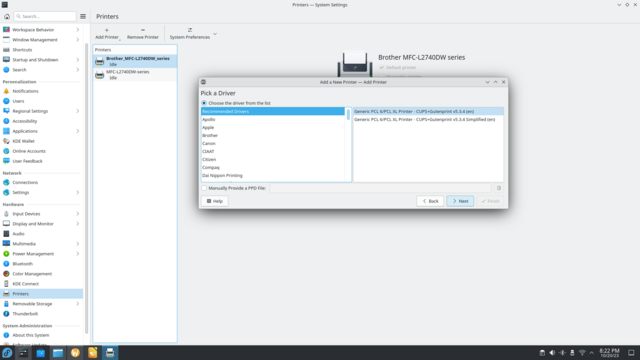Click the printer icon in the taskbar
Screen dimensions: 640x360
(x=110, y=353)
